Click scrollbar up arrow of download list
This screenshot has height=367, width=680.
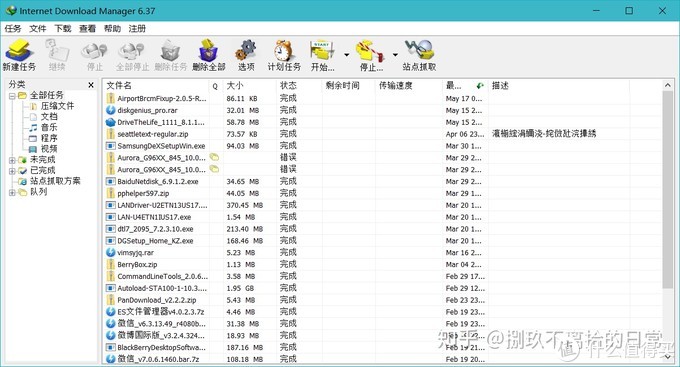667,85
